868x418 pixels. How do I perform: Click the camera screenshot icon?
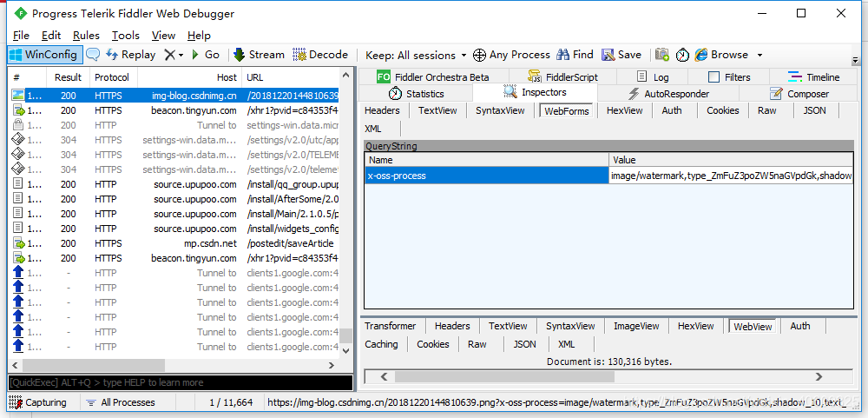coord(662,55)
